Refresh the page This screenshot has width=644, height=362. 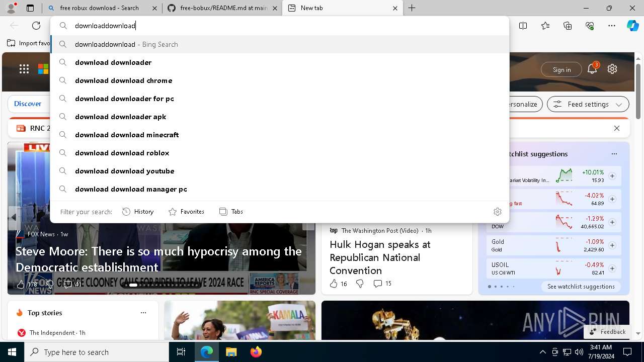[36, 26]
